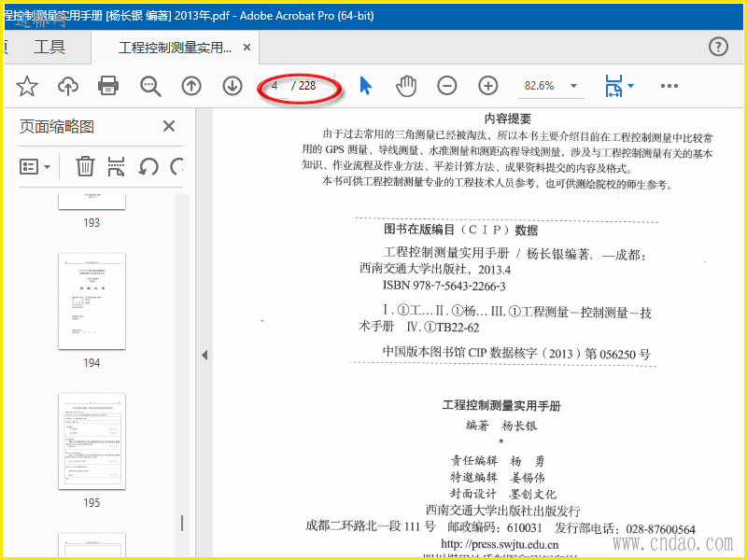Click the 特邀编辑 姜锡伟 line
This screenshot has width=747, height=560.
[x=498, y=477]
